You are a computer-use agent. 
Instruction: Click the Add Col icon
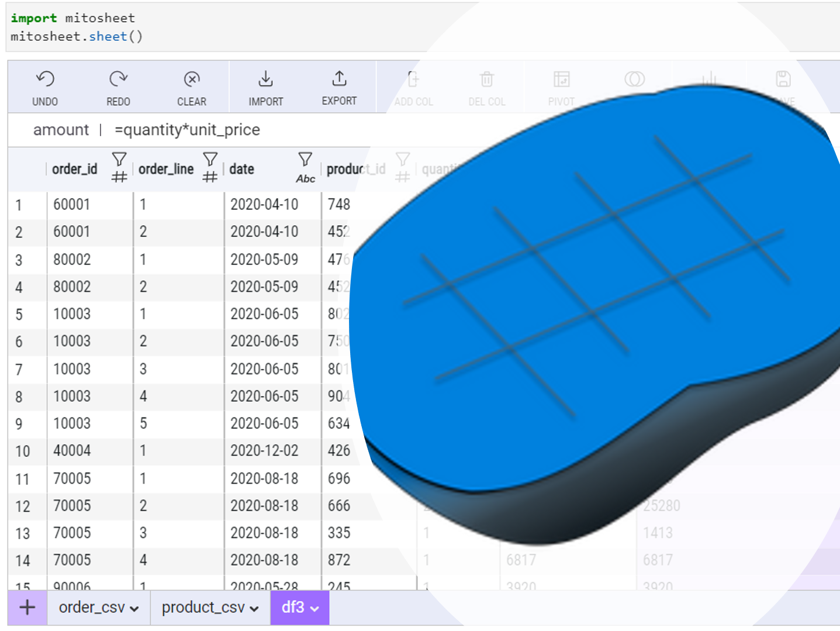(x=413, y=79)
